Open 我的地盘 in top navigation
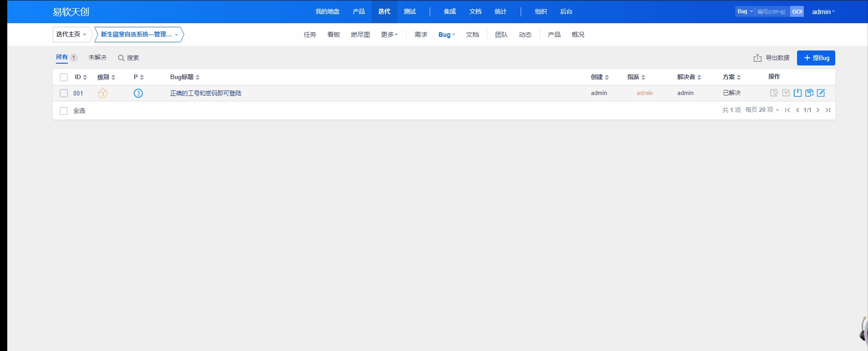Image resolution: width=868 pixels, height=351 pixels. [328, 11]
